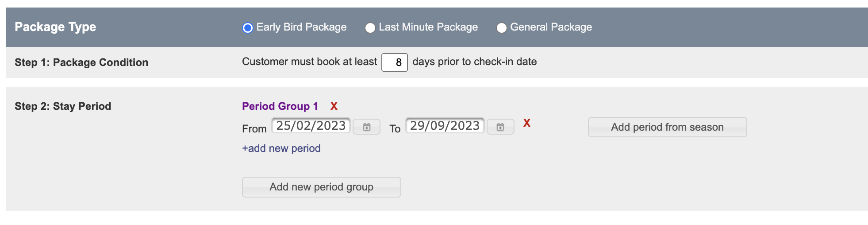Click the minimum days prior input box
The height and width of the screenshot is (225, 868).
pos(394,62)
